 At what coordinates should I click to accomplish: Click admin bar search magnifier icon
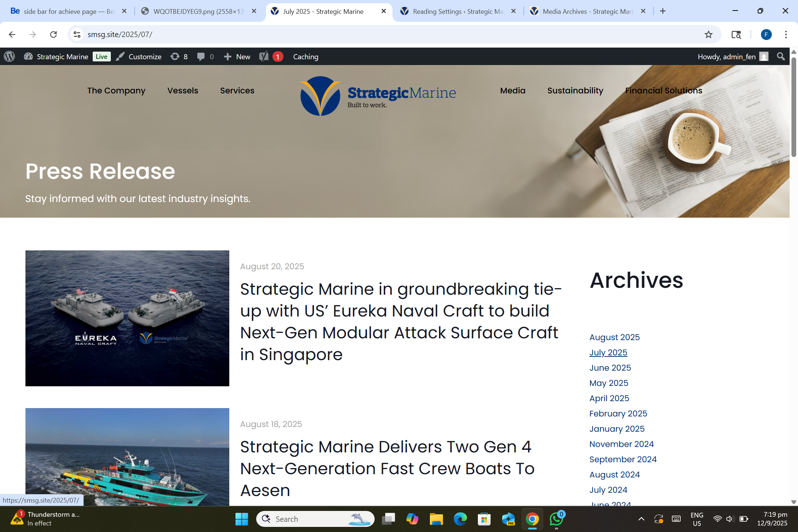pos(781,56)
